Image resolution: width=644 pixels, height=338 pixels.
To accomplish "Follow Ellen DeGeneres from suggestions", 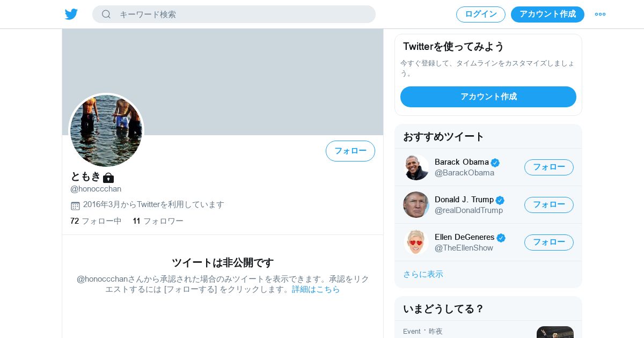I will [x=549, y=243].
